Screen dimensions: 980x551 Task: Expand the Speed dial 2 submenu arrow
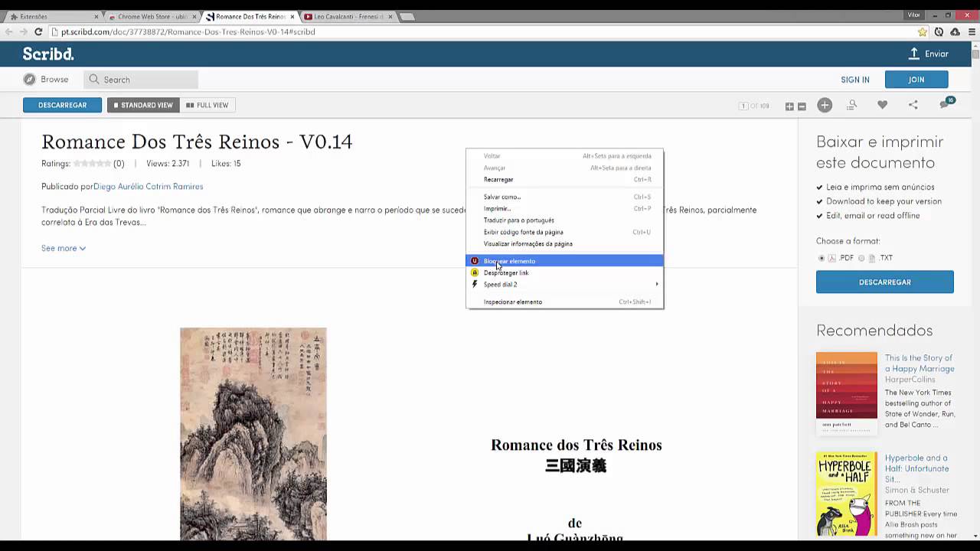click(x=656, y=284)
